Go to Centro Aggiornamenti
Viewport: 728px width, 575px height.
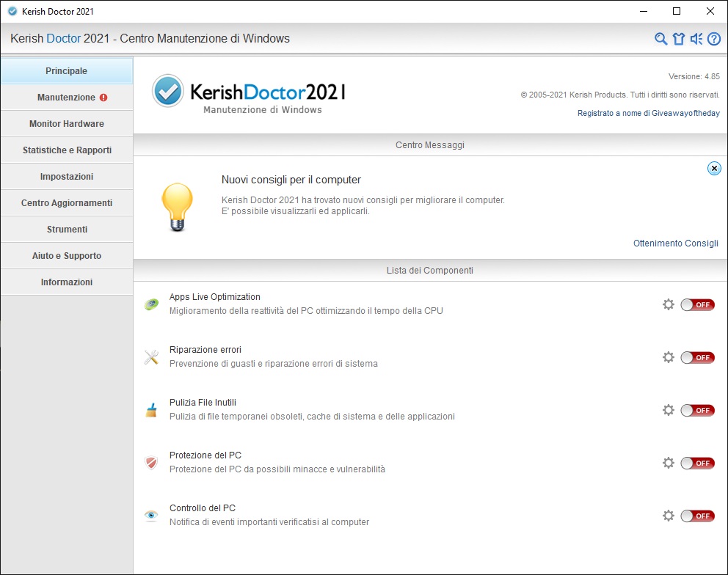click(66, 203)
